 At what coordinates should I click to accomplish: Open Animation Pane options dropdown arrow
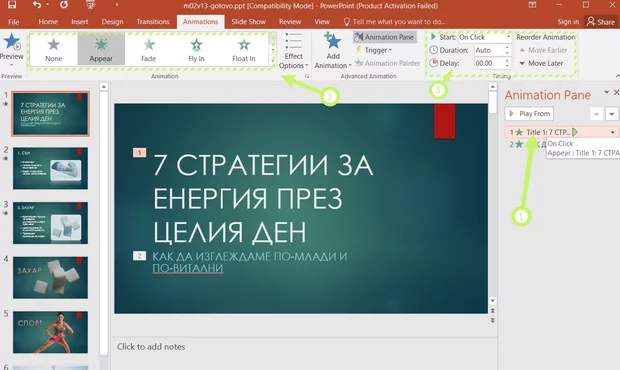pos(606,92)
